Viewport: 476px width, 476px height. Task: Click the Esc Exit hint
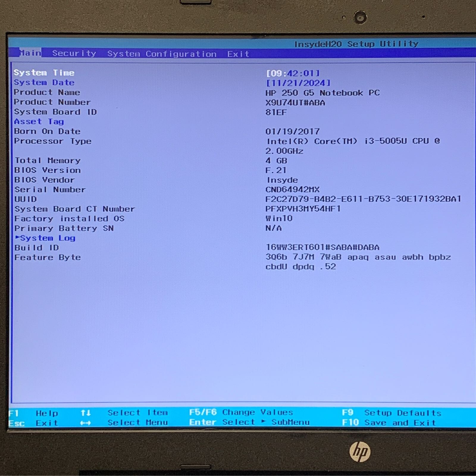pos(33,423)
